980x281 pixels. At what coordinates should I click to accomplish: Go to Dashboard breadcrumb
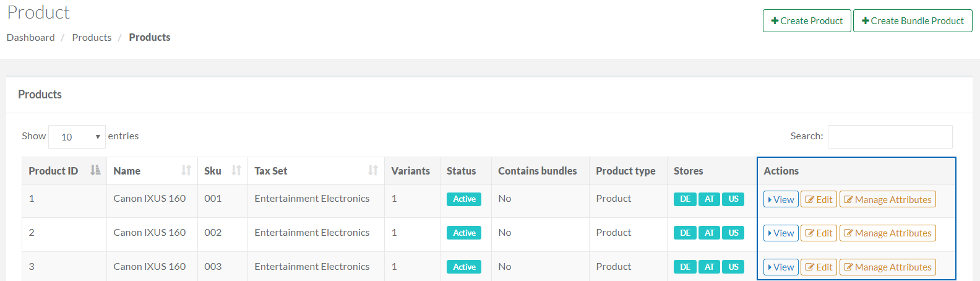tap(30, 38)
